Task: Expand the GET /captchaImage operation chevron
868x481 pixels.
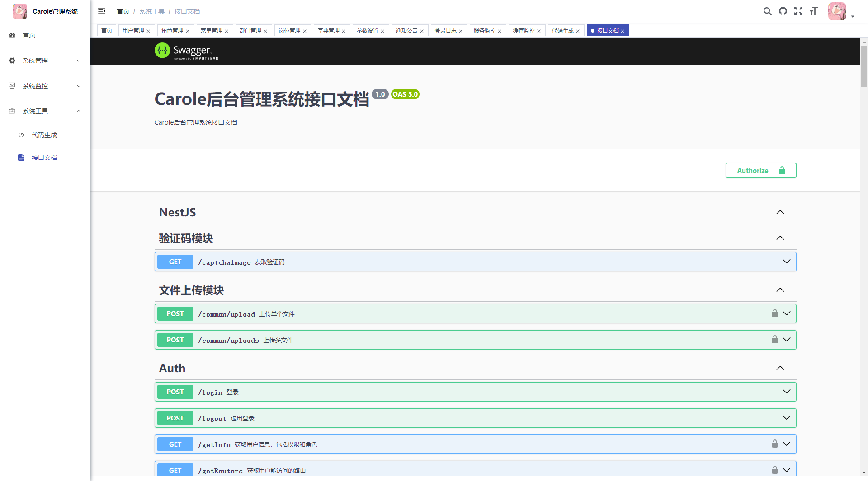Action: click(787, 262)
